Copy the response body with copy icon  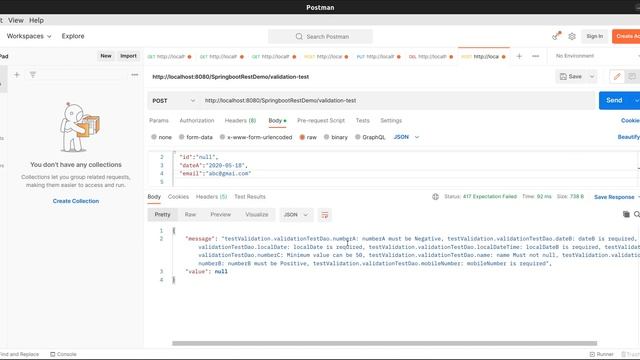626,214
